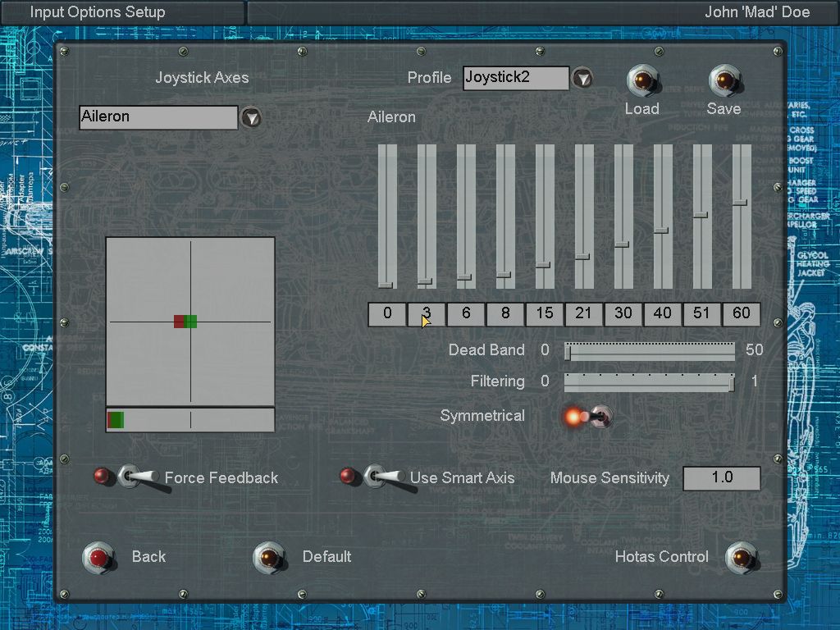Click the sensitivity slider handle above value 21
The height and width of the screenshot is (630, 840).
point(582,257)
